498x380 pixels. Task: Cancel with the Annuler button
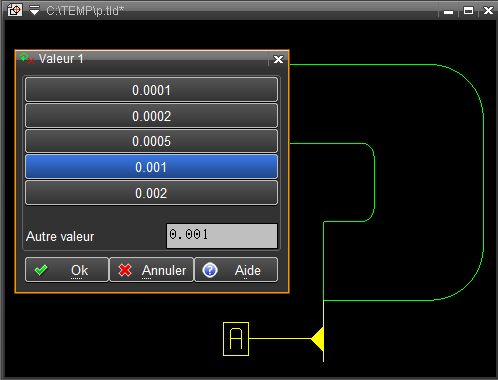pos(151,270)
